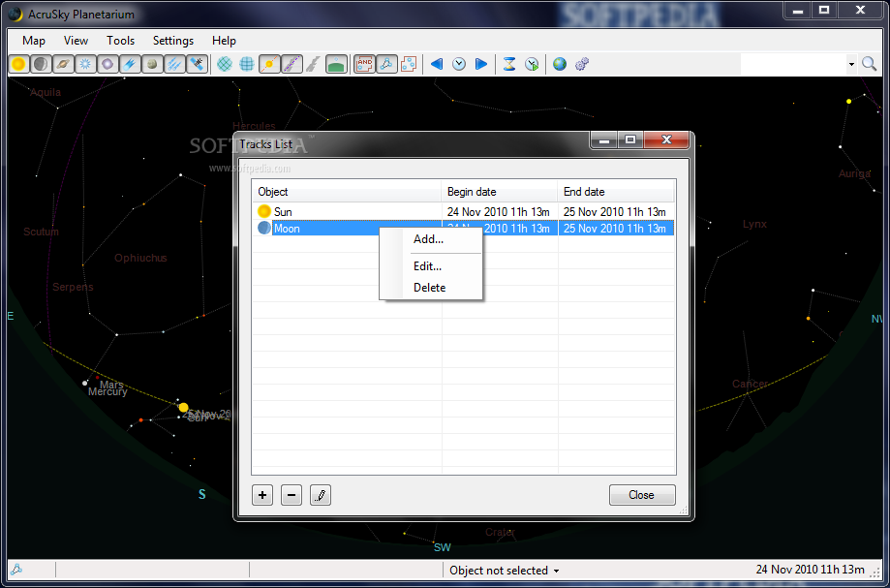This screenshot has width=890, height=588.
Task: Toggle Sun display in toolbar
Action: click(18, 64)
